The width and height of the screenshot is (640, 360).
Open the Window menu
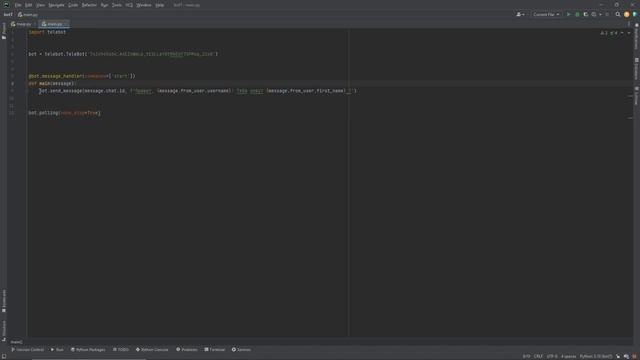(144, 5)
